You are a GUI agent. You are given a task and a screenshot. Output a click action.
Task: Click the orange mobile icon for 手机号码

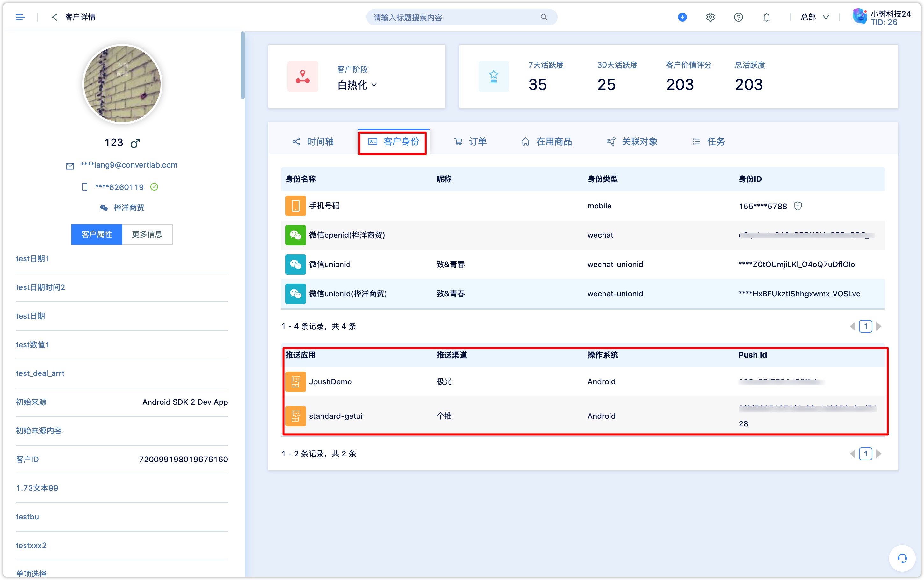(295, 206)
